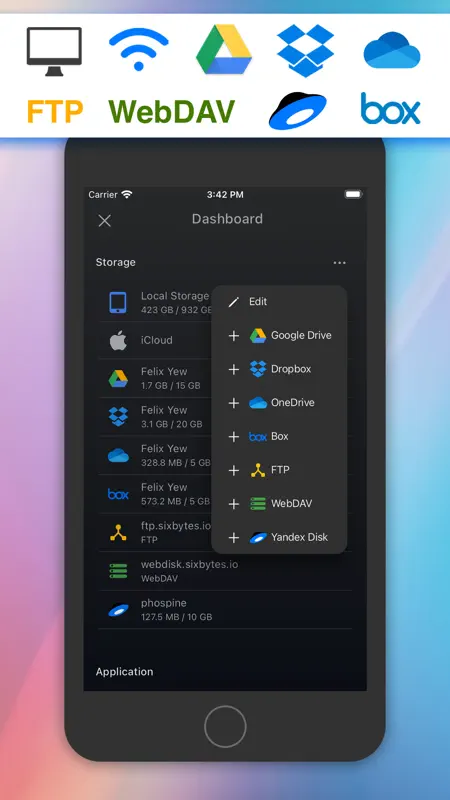Choose Edit from the popup menu

click(279, 302)
